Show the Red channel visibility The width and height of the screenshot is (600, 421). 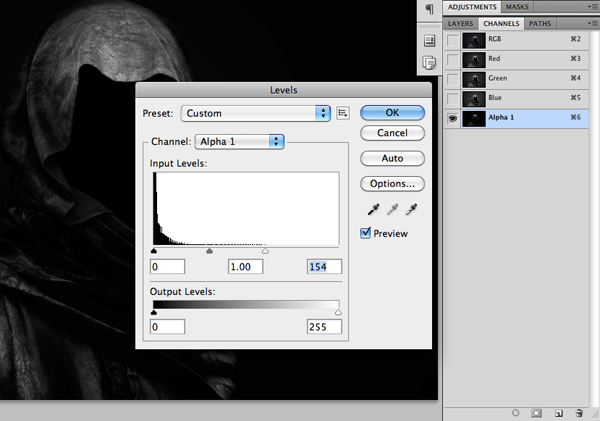click(x=453, y=59)
